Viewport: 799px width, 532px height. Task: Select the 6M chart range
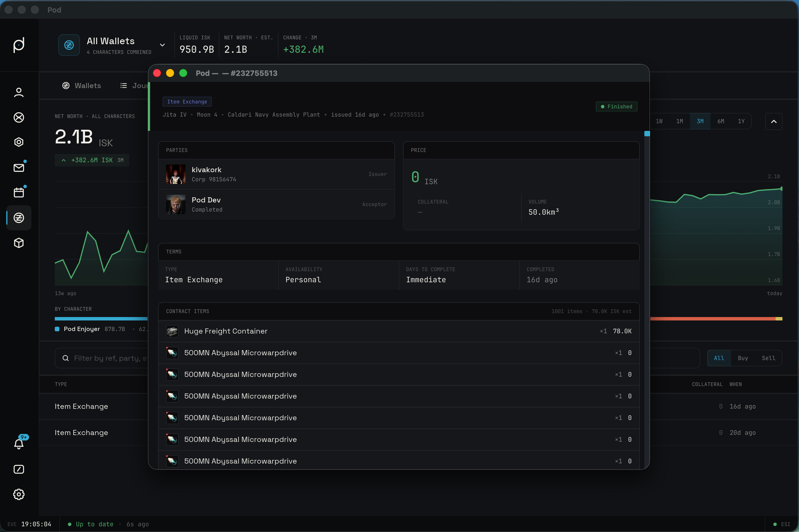point(721,121)
